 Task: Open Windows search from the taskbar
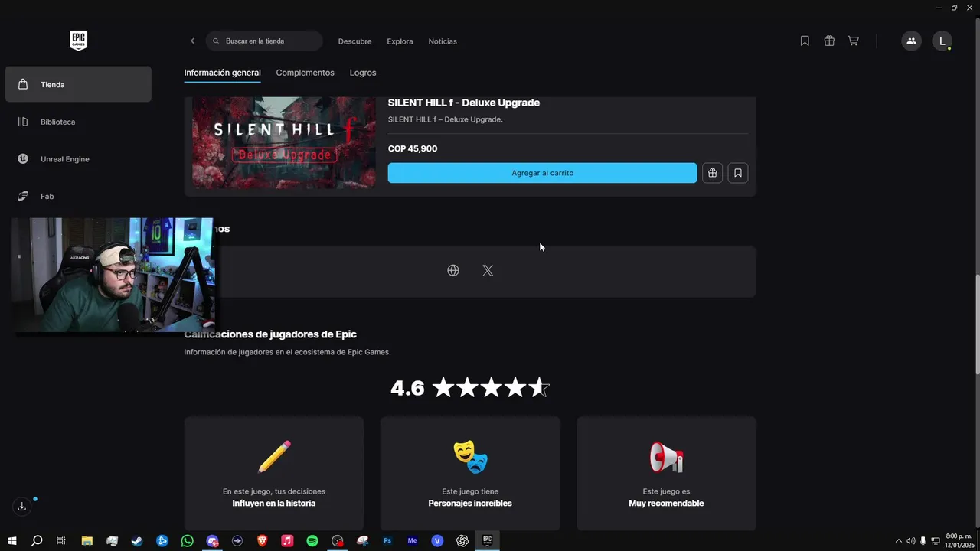[x=37, y=540]
